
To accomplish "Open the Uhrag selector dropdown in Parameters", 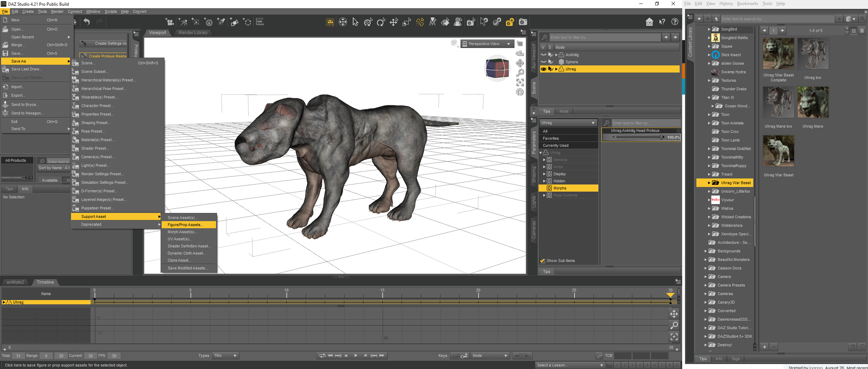I will (x=567, y=123).
